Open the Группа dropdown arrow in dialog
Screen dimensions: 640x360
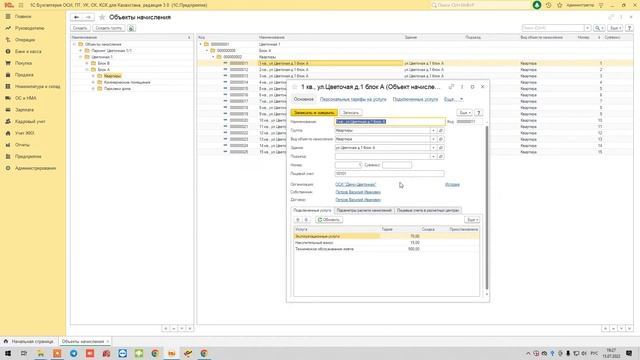pyautogui.click(x=433, y=131)
